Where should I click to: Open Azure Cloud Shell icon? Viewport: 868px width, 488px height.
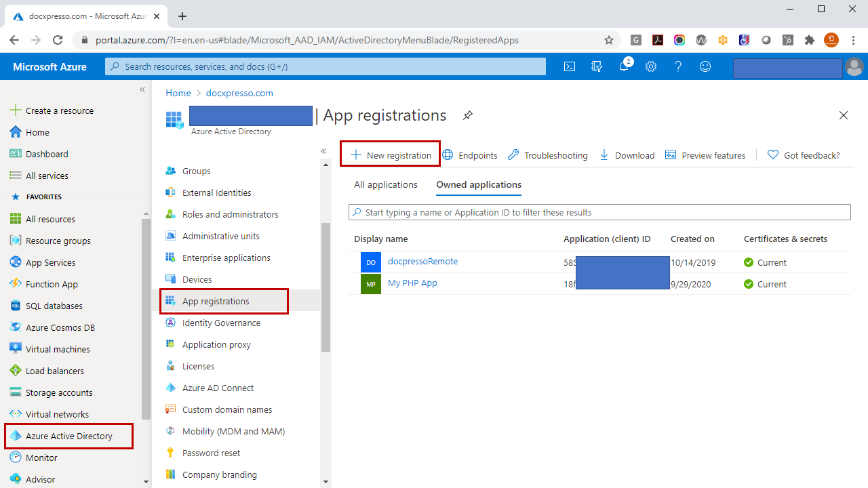570,66
